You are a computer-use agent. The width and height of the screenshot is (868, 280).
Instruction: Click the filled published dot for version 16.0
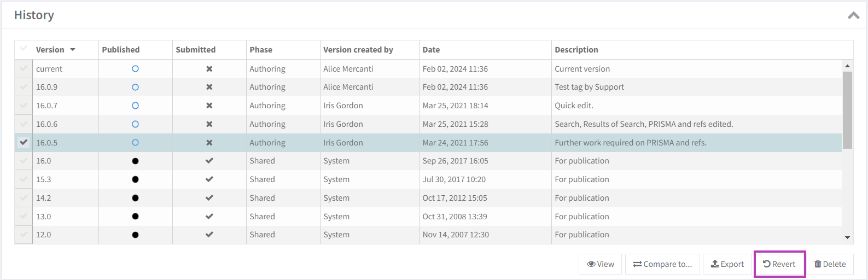(x=135, y=161)
